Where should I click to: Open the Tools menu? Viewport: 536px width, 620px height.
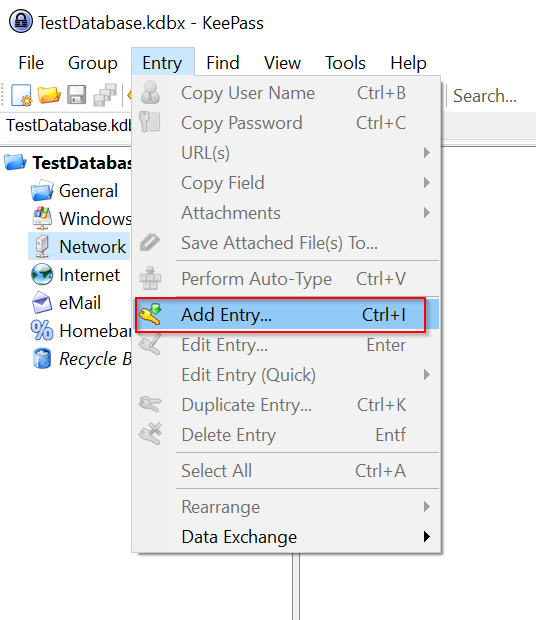[345, 62]
